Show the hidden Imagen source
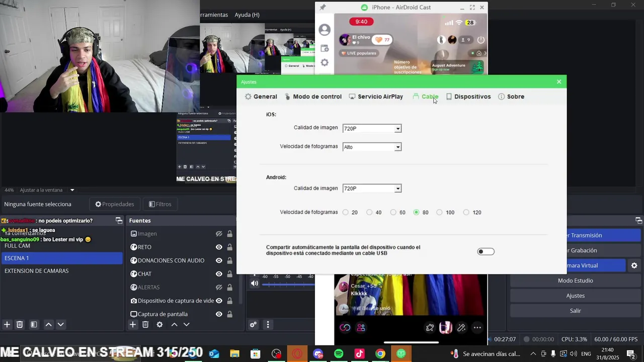Image resolution: width=644 pixels, height=362 pixels. 219,234
